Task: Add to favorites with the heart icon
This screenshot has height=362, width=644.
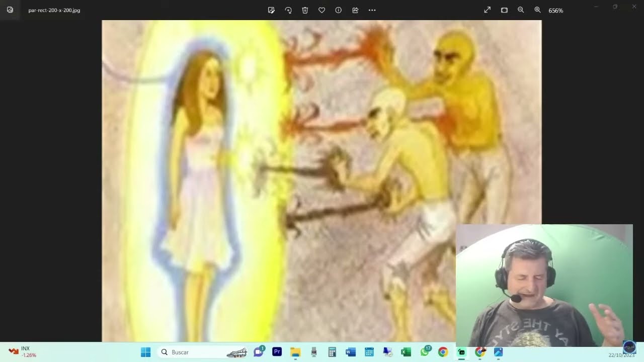Action: [x=321, y=10]
